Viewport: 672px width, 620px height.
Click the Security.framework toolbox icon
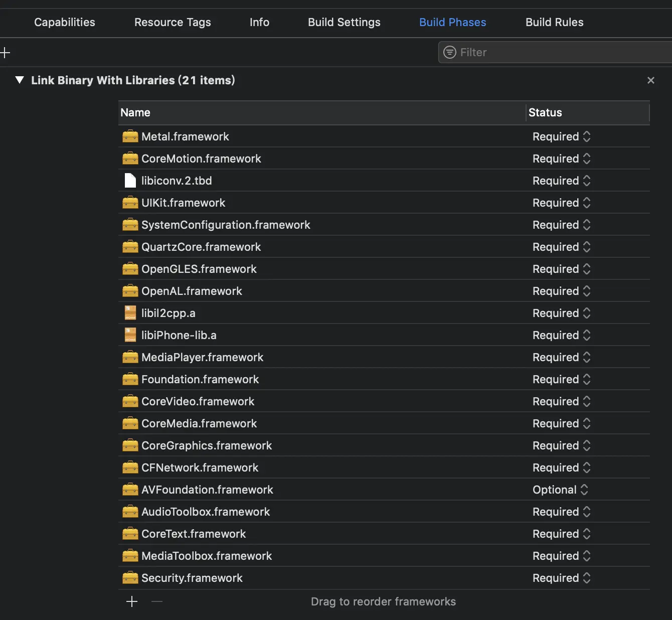[130, 578]
